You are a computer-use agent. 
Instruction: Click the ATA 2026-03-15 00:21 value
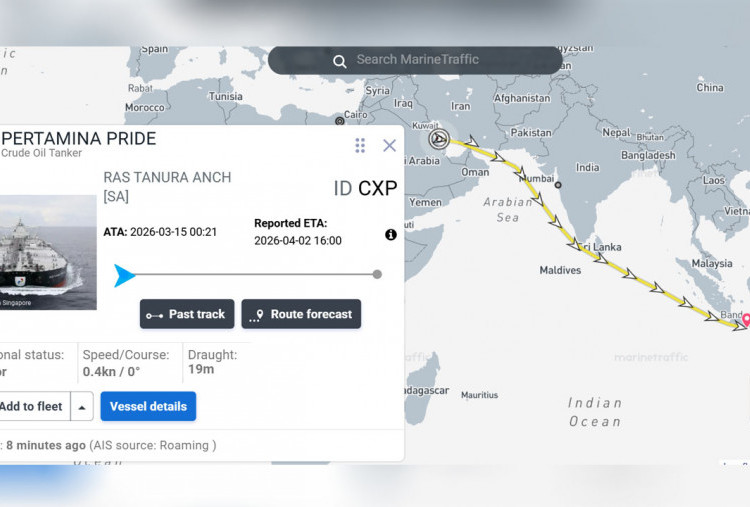[160, 232]
